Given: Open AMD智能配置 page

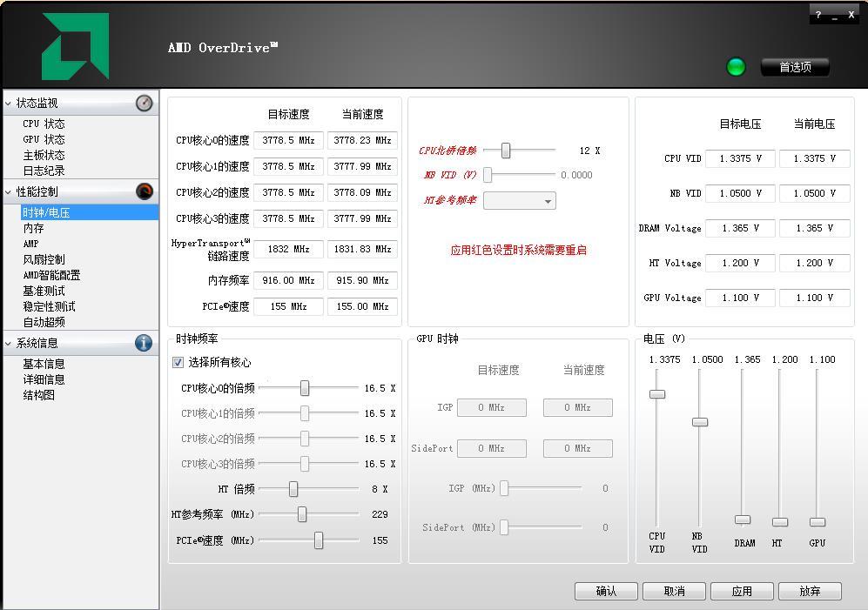Looking at the screenshot, I should click(x=51, y=275).
